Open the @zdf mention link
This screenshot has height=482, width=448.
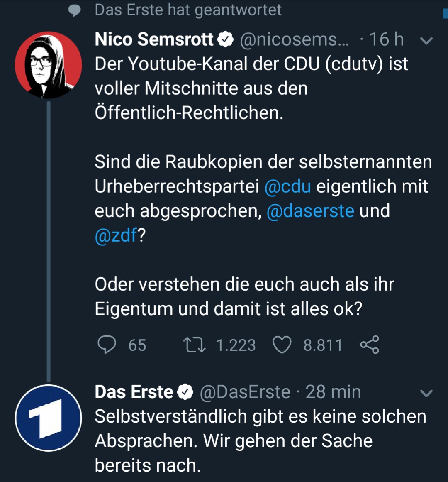click(x=116, y=235)
